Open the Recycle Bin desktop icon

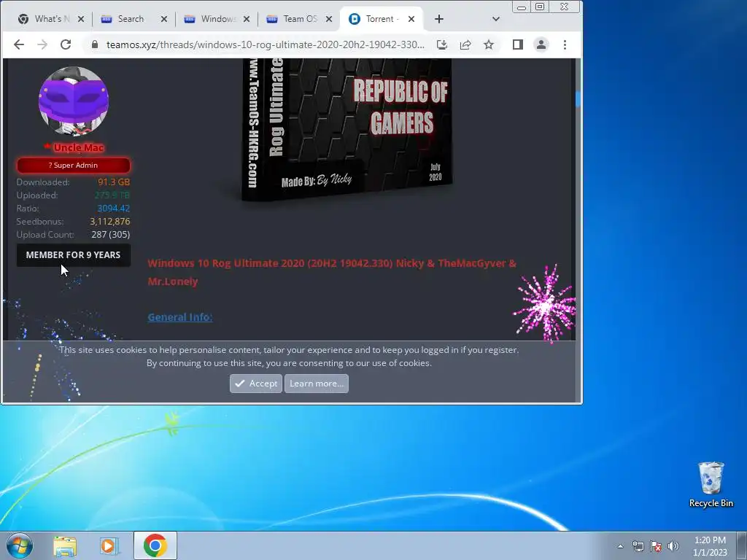[x=711, y=485]
